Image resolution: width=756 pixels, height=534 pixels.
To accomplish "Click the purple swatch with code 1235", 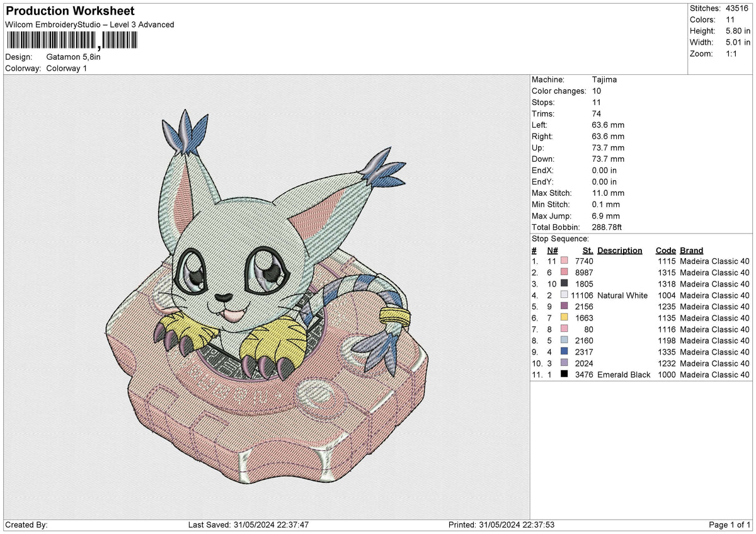I will pyautogui.click(x=564, y=307).
